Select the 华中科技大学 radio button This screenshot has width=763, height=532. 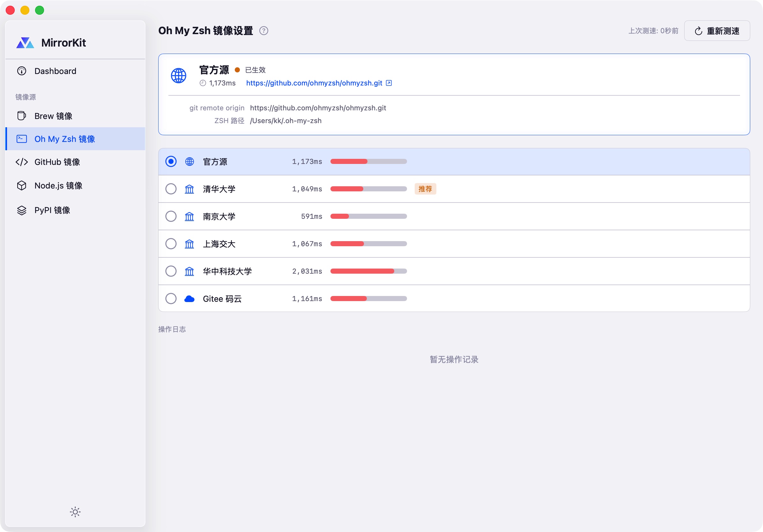pos(171,271)
